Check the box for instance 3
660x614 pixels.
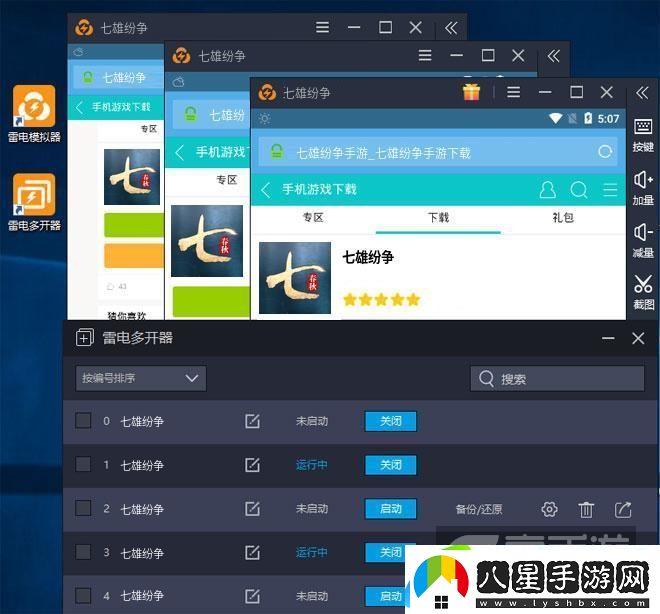(83, 552)
